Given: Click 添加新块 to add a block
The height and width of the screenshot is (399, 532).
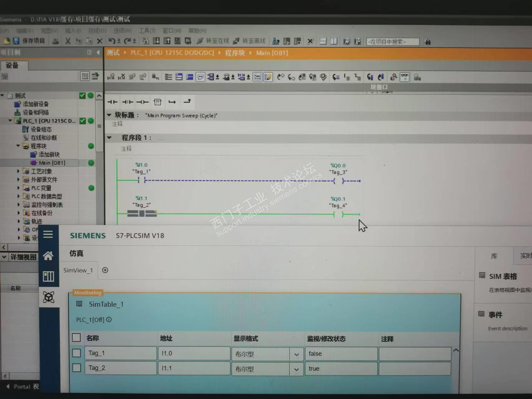Looking at the screenshot, I should coord(49,154).
